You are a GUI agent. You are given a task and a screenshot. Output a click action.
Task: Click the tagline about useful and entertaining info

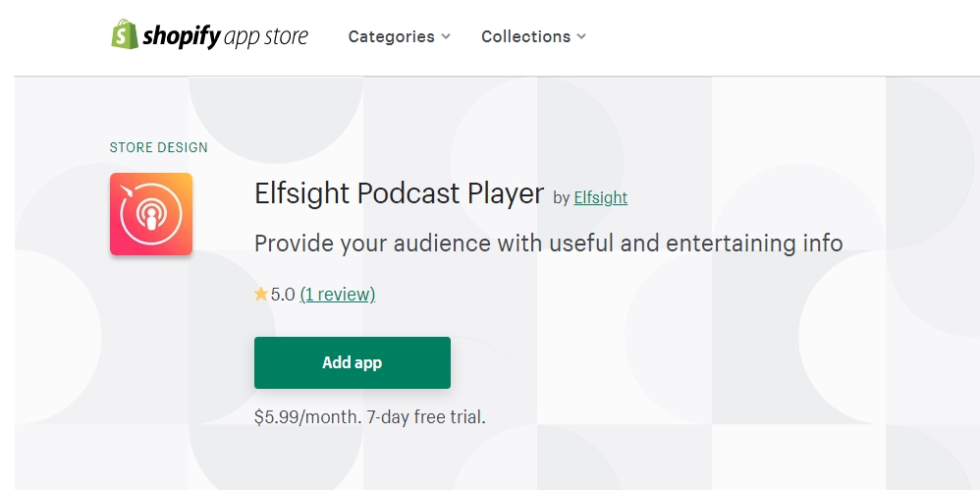(549, 244)
